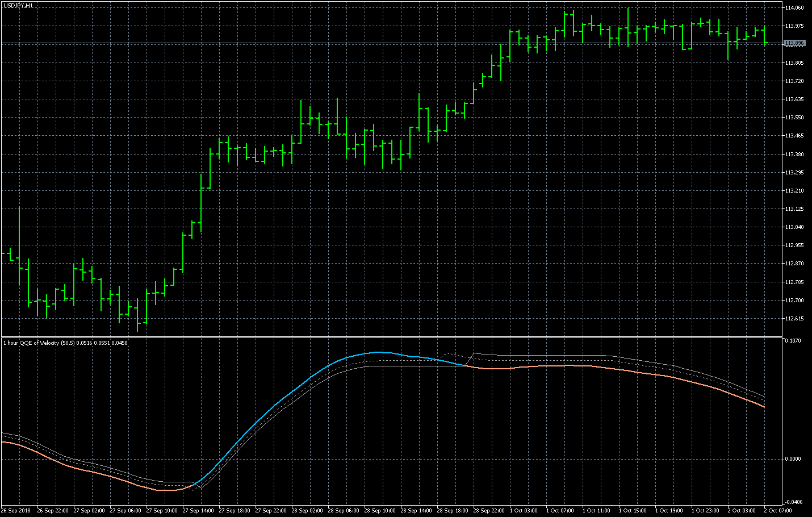812x517 pixels.
Task: Click the last price bar on the chart
Action: [764, 34]
